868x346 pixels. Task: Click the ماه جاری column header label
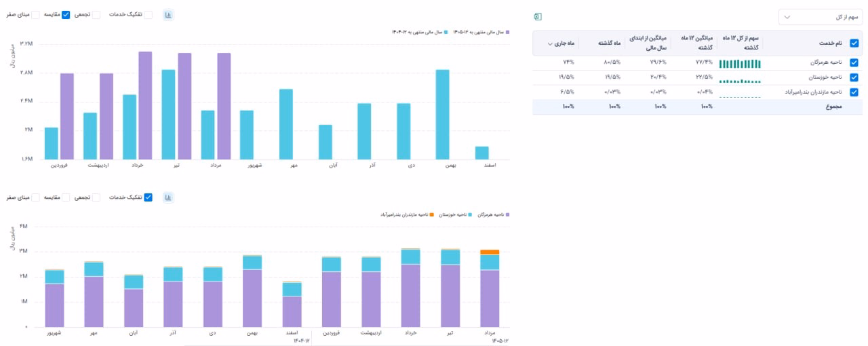pos(566,43)
